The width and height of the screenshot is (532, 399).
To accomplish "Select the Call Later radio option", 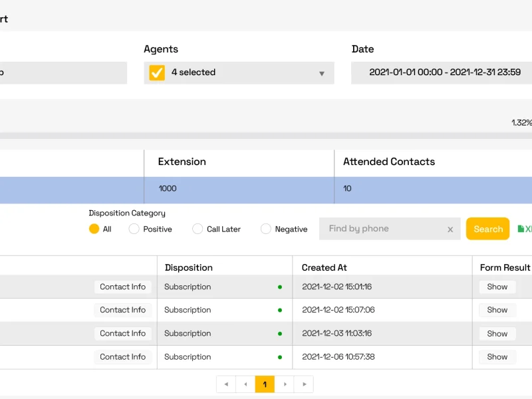I will point(198,229).
